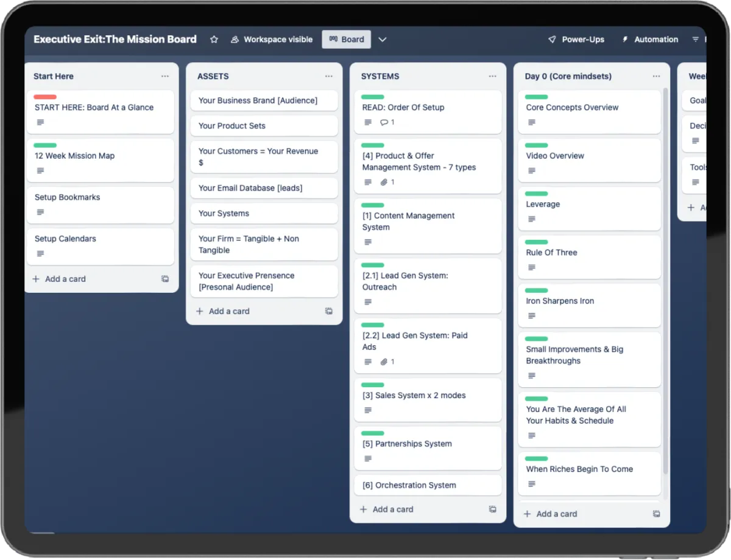Select the Board view tab

tap(346, 40)
